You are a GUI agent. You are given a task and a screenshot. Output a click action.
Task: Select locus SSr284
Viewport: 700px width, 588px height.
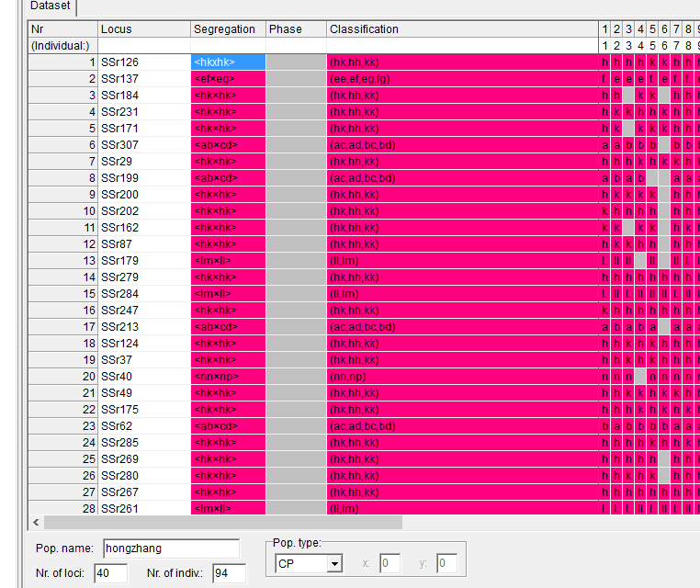(x=144, y=293)
